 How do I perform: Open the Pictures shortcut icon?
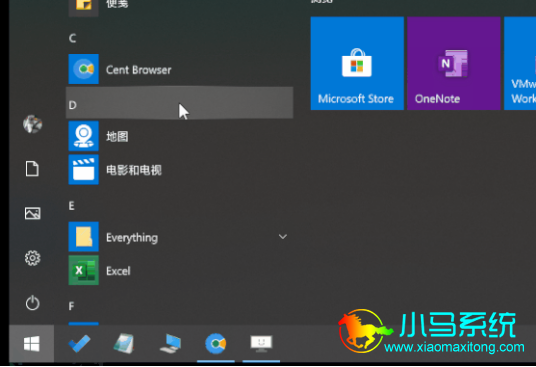point(32,214)
